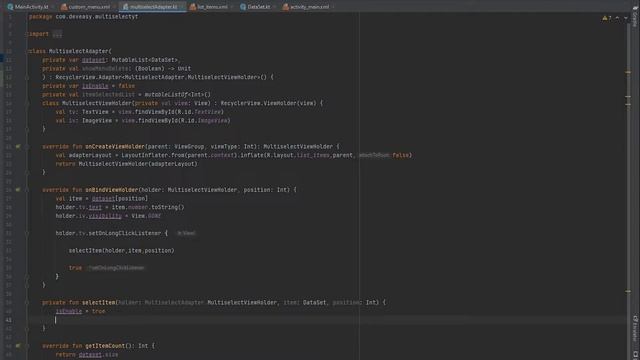
Task: Click override gutter icon beside onBindViewHolder
Action: pyautogui.click(x=18, y=190)
